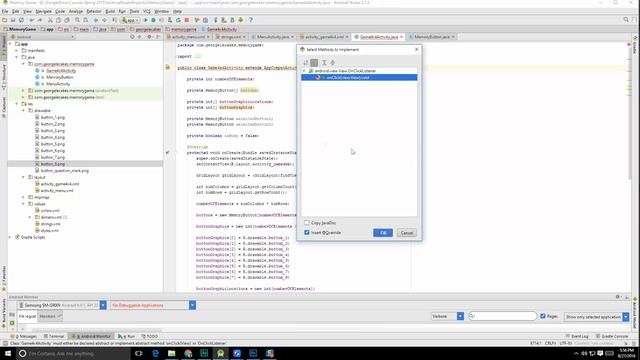This screenshot has height=360, width=640.
Task: Collapse android.view.View.OnClickListener node in dialog
Action: pos(304,71)
